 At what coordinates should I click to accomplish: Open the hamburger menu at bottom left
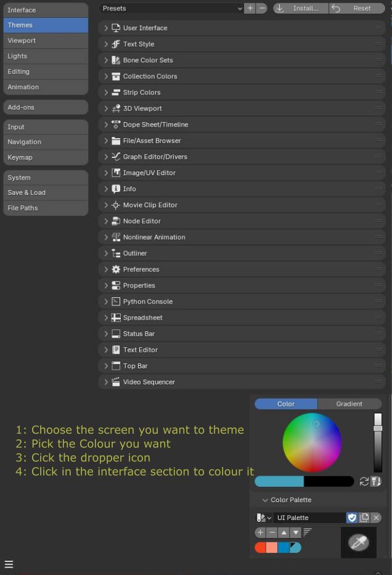(x=9, y=564)
